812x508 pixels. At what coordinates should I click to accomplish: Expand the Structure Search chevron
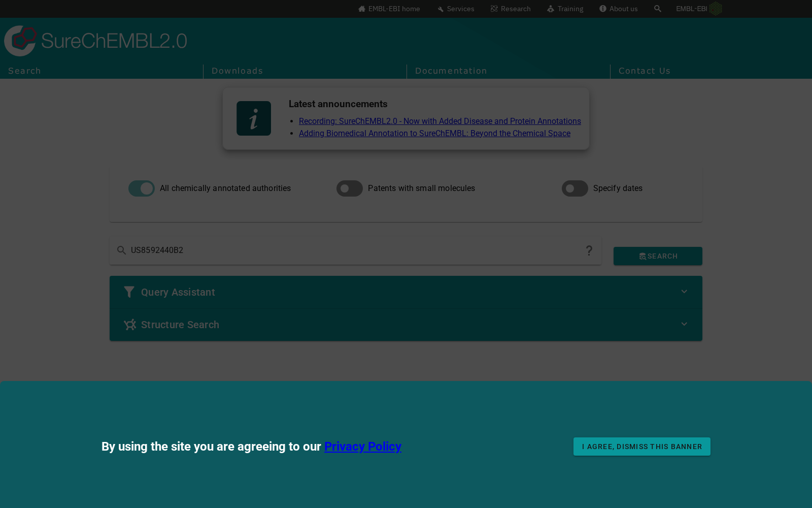684,324
